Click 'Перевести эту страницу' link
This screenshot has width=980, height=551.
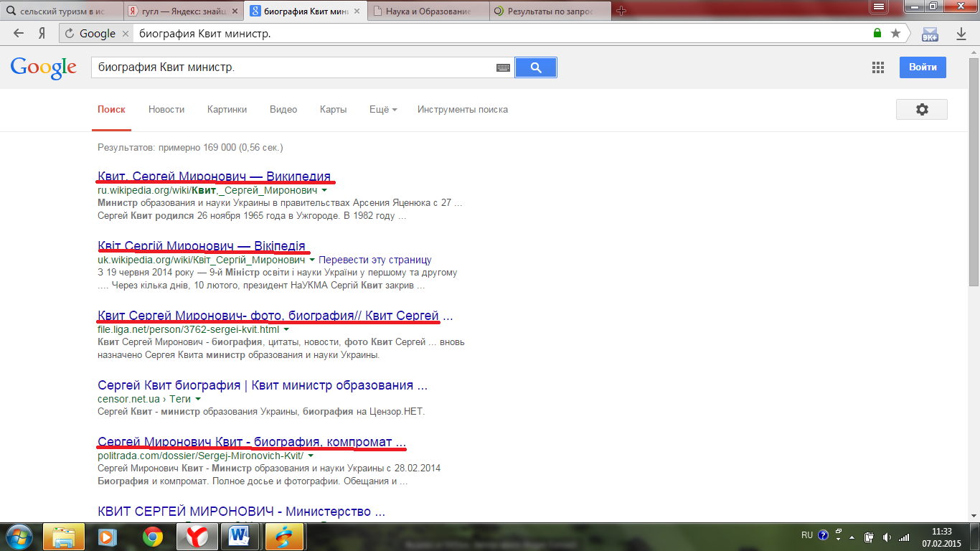(375, 260)
